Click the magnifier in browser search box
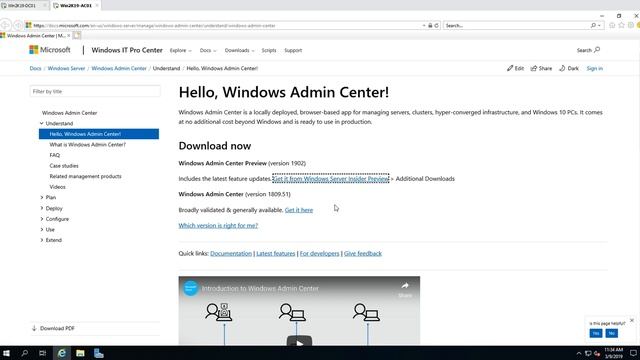This screenshot has width=640, height=360. coord(593,25)
